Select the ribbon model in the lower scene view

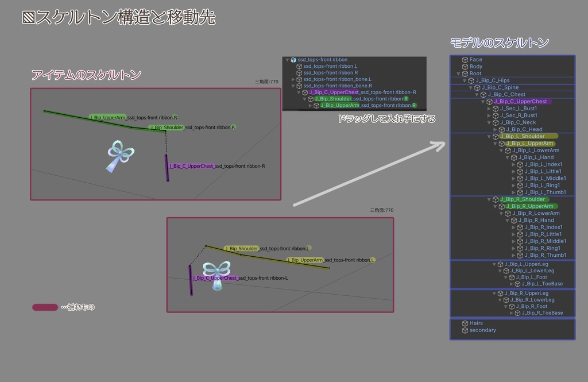216,275
